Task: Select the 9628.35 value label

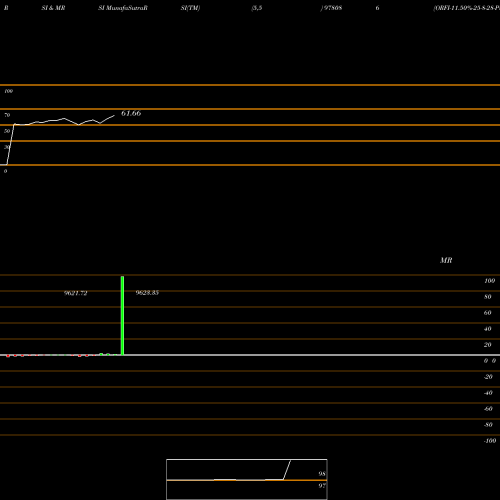Action: point(147,293)
